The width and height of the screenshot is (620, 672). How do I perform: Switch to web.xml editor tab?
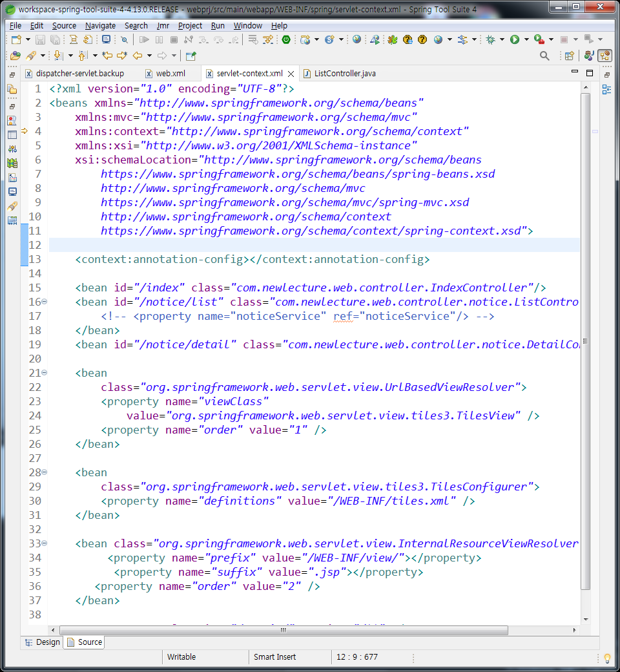[x=166, y=73]
